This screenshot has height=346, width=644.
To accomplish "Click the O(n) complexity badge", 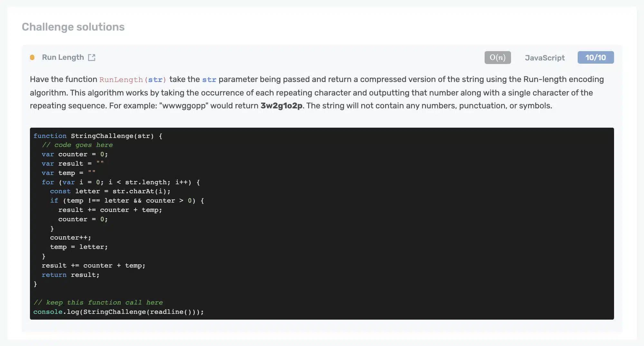I will 497,58.
